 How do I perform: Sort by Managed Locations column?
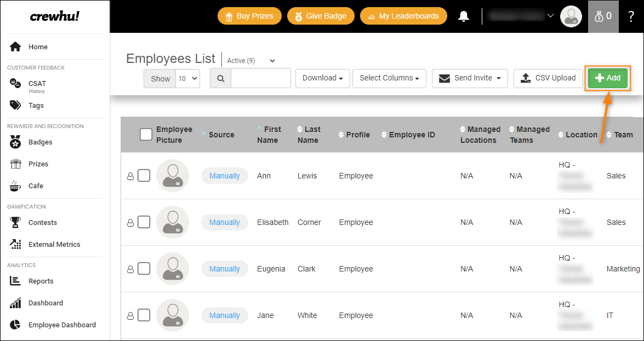(x=480, y=135)
